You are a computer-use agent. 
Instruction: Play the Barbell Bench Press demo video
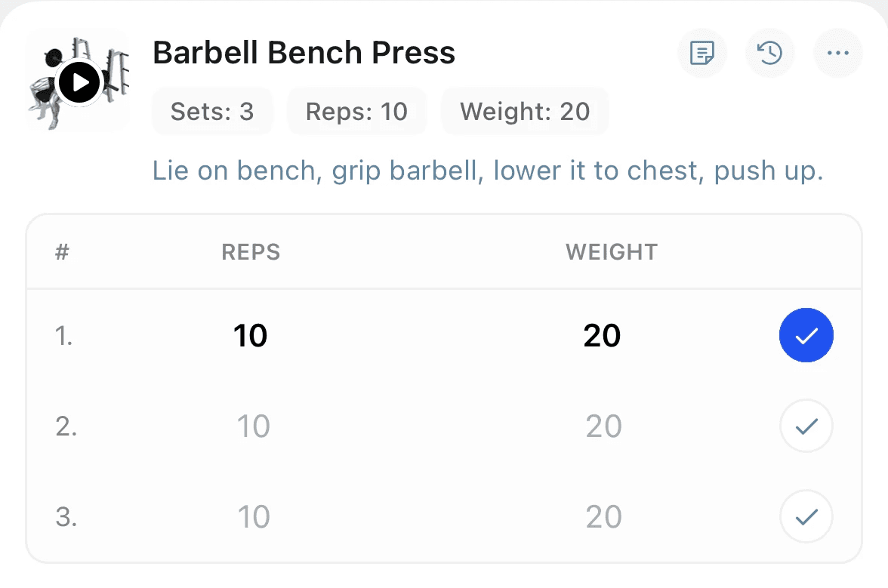79,82
